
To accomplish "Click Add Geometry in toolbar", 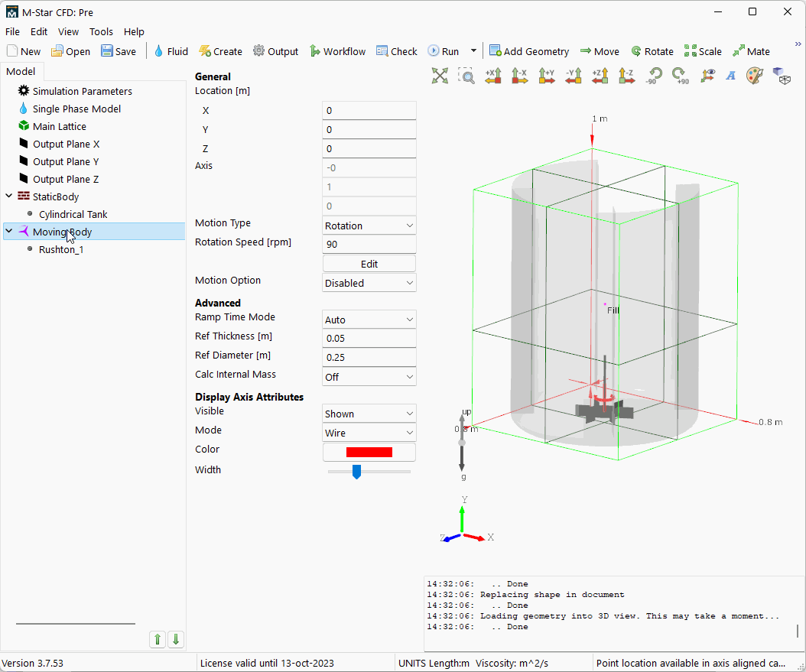I will point(529,51).
